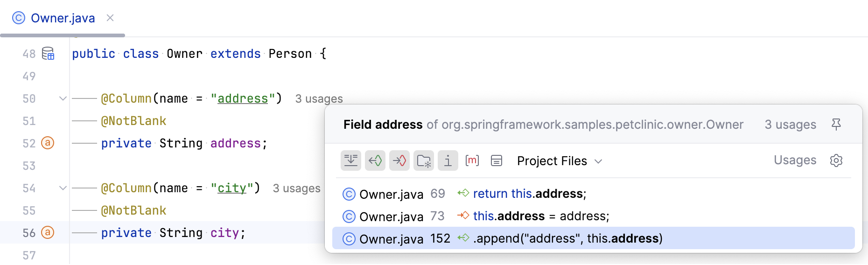Click the '3 usages' hint above the address field
This screenshot has height=265, width=868.
[x=319, y=99]
